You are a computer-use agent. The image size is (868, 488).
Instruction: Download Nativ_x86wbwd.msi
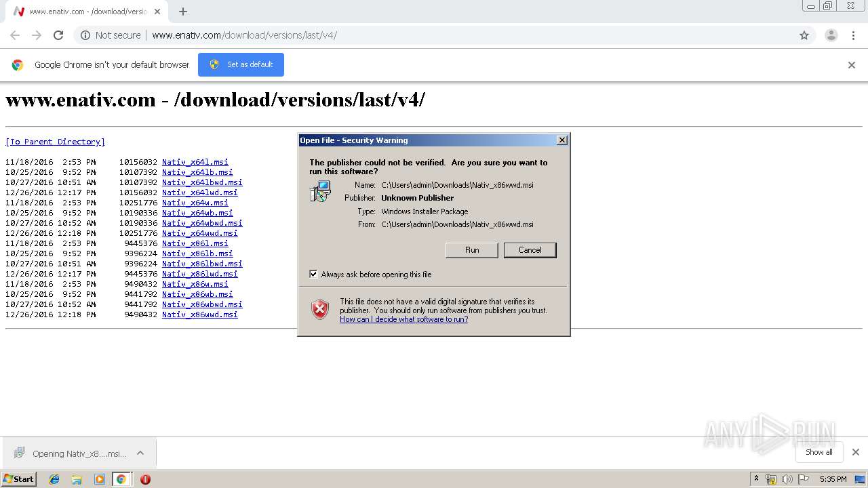pos(202,304)
